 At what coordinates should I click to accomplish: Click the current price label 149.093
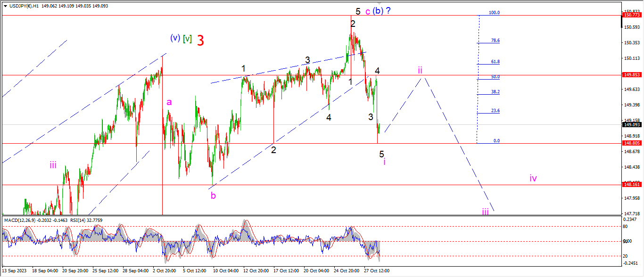coord(632,125)
